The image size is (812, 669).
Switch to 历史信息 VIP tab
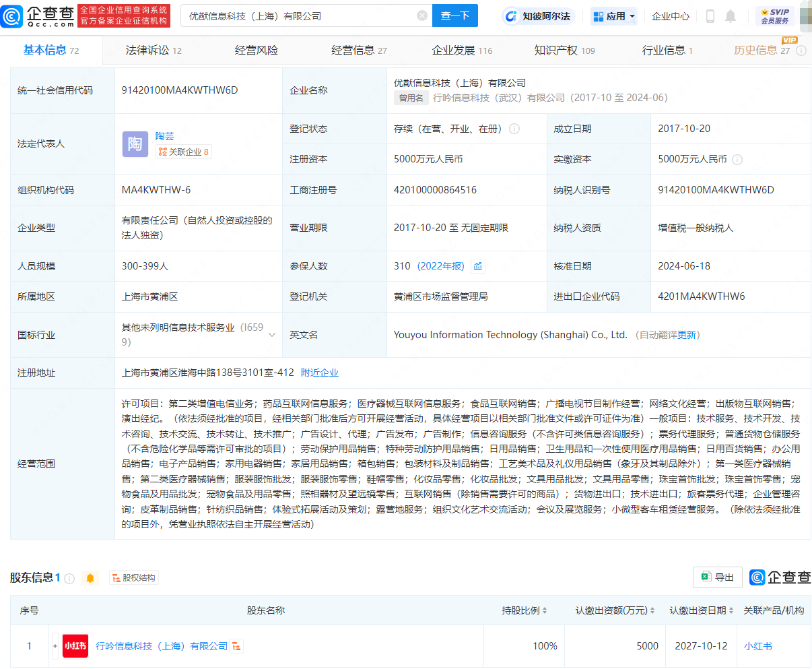click(762, 50)
